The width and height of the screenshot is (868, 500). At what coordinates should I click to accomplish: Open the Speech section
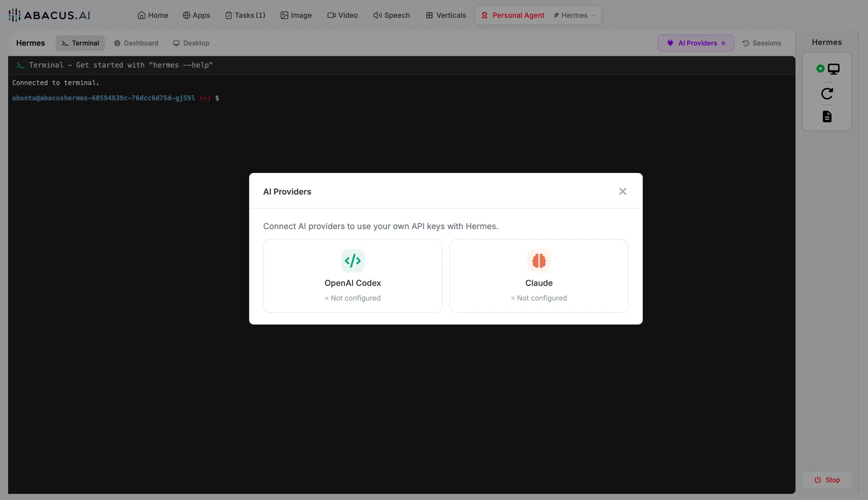pos(391,15)
